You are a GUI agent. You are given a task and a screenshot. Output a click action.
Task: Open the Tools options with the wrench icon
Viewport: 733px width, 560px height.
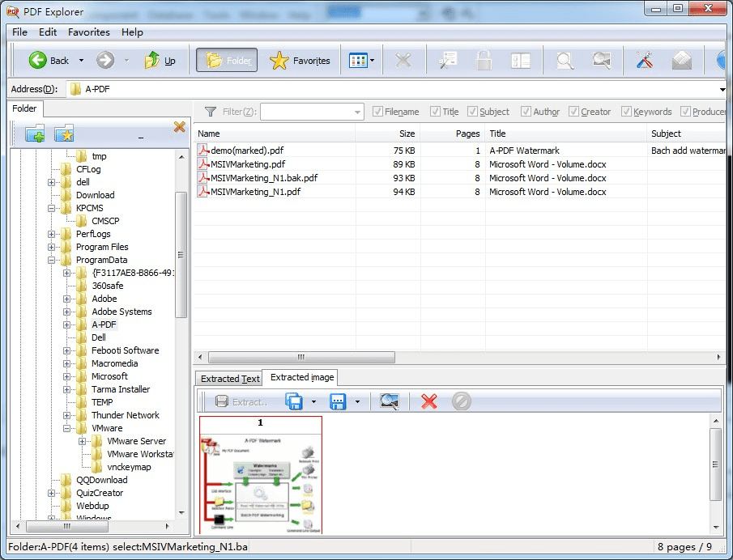(x=644, y=61)
